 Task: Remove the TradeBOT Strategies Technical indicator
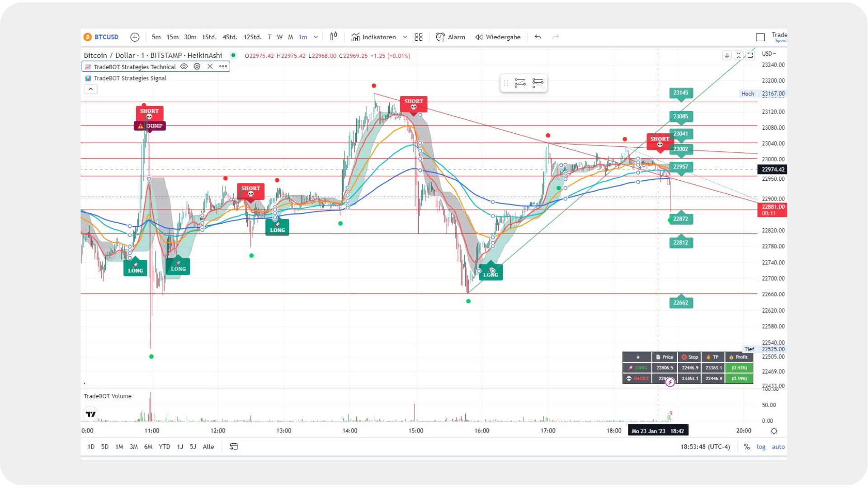pos(210,66)
